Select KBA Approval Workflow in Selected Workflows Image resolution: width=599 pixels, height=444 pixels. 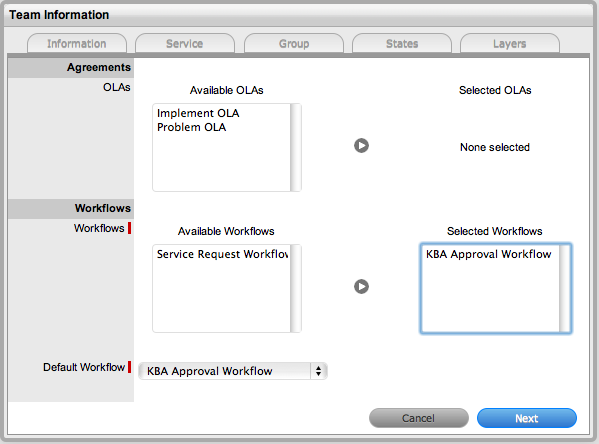click(489, 254)
